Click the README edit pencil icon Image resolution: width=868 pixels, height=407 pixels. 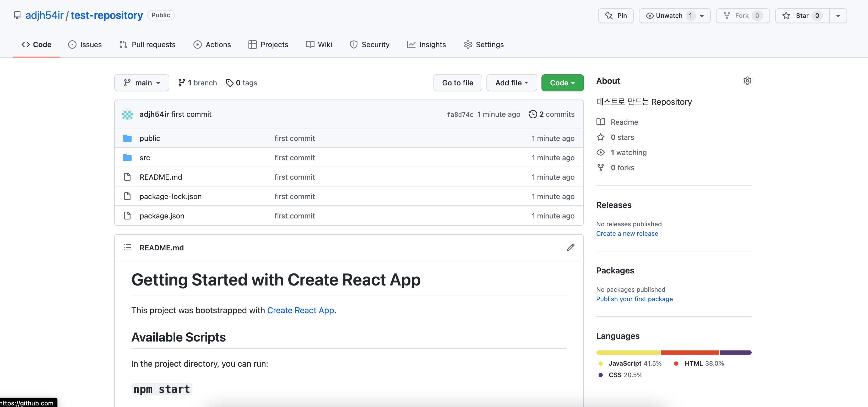[x=571, y=247]
